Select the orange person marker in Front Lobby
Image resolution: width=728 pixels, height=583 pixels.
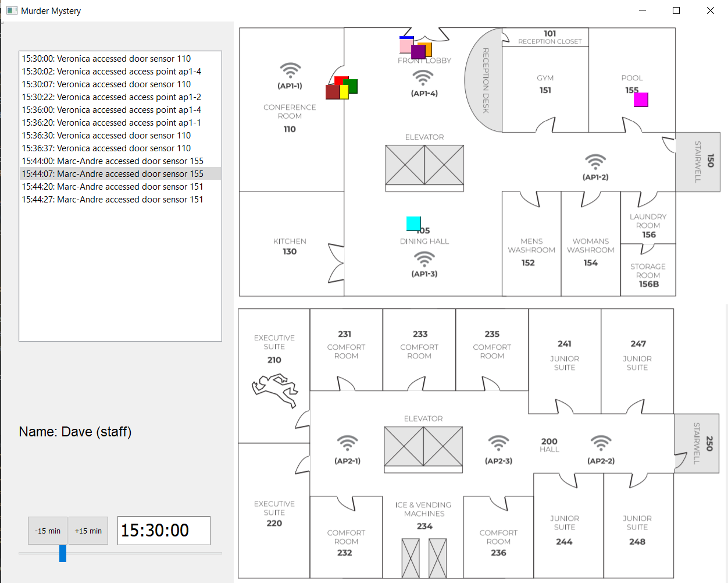tap(429, 49)
